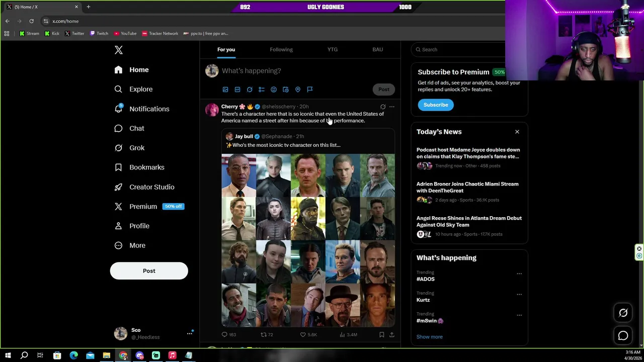View post analytics showing 3.4M views

(348, 334)
